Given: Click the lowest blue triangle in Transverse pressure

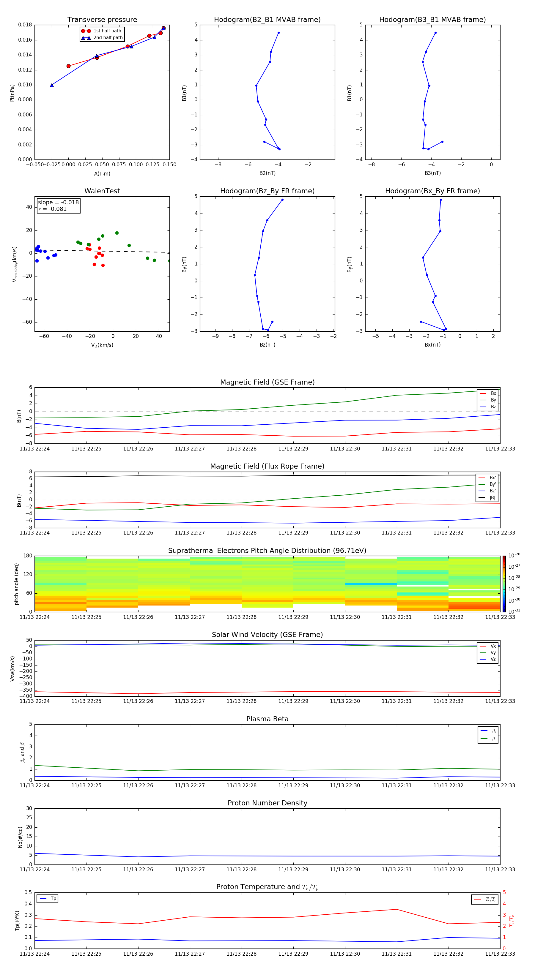Looking at the screenshot, I should coord(52,85).
